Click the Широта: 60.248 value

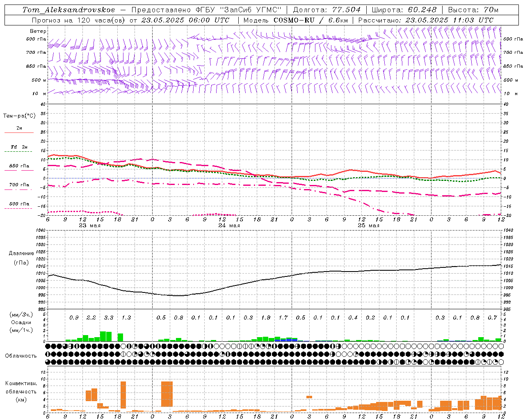(x=404, y=10)
